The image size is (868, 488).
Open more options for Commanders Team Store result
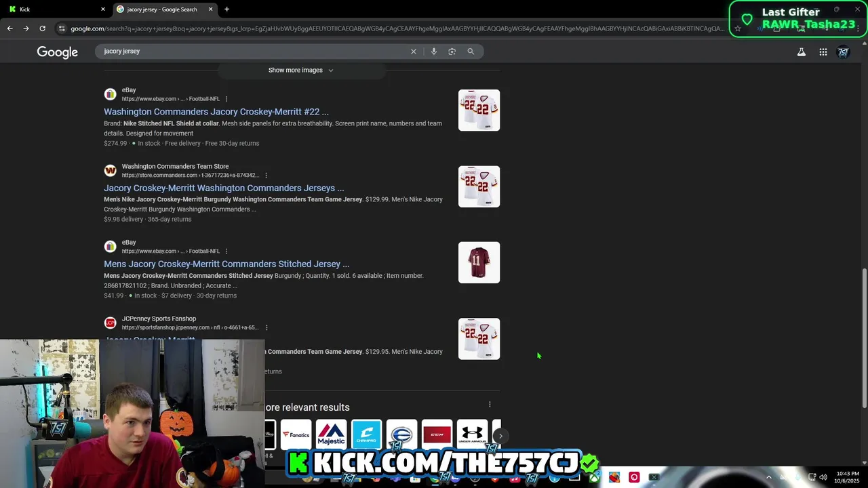click(x=266, y=176)
